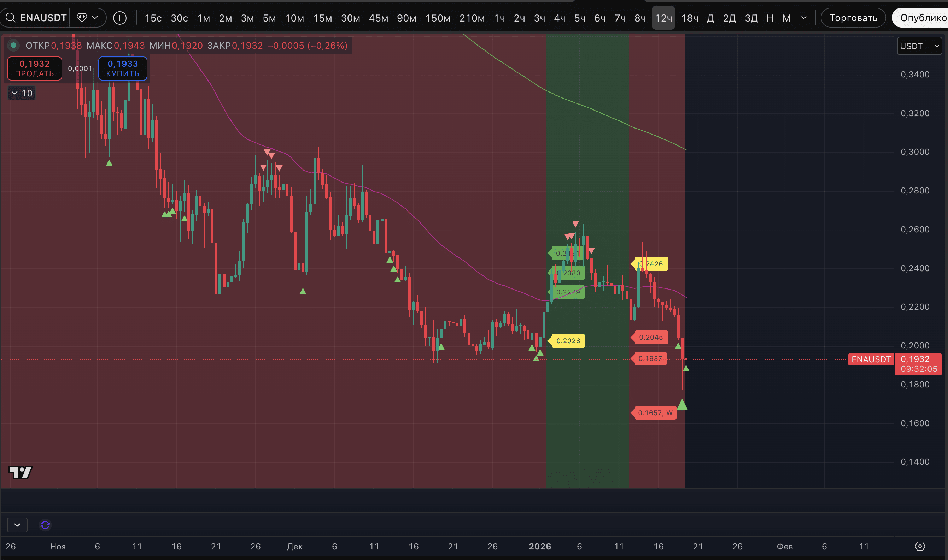Screen dimensions: 948x560
Task: Click the TradingView logo on chart
Action: pyautogui.click(x=21, y=472)
